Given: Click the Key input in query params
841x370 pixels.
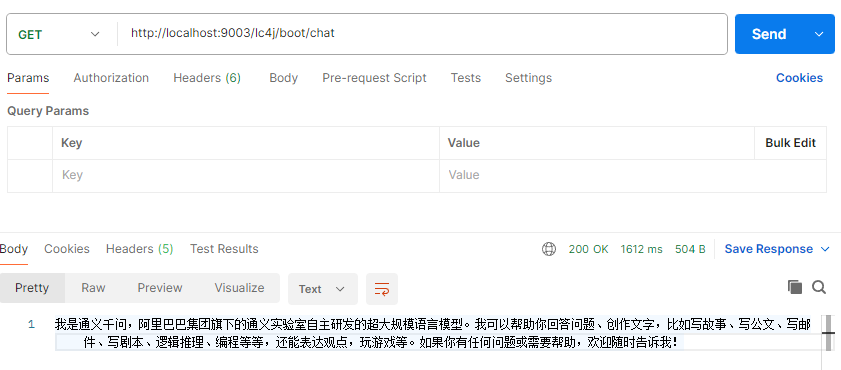Looking at the screenshot, I should (246, 175).
